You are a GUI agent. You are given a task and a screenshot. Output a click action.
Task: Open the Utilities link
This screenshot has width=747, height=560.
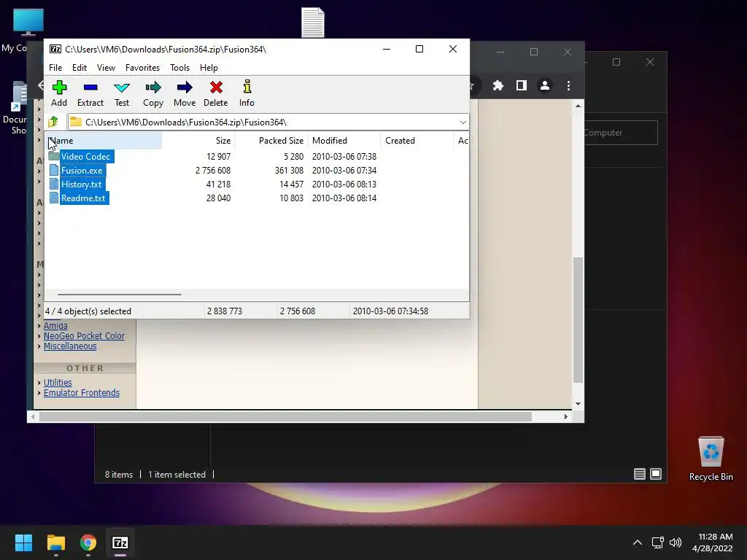pyautogui.click(x=58, y=382)
